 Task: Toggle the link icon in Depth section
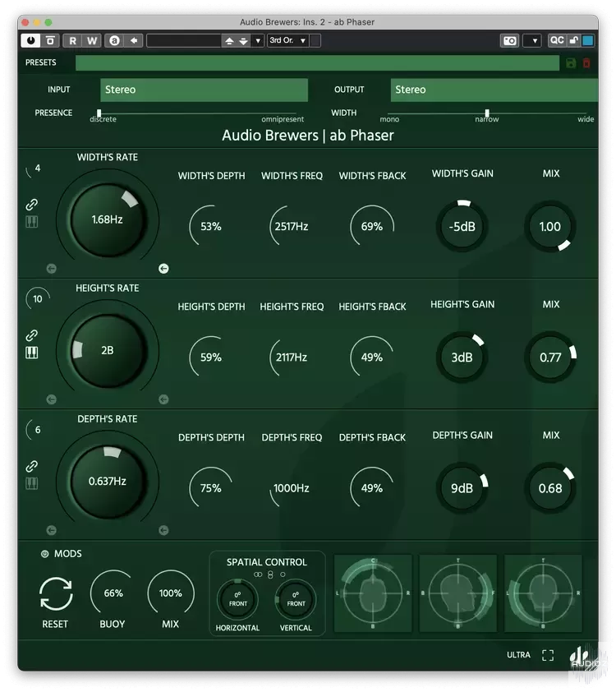pyautogui.click(x=31, y=466)
